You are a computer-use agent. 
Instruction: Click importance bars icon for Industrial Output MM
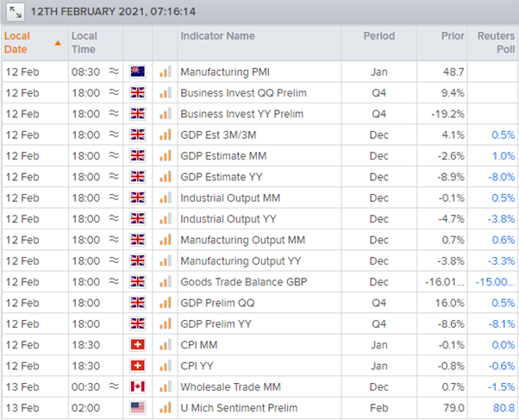click(165, 197)
